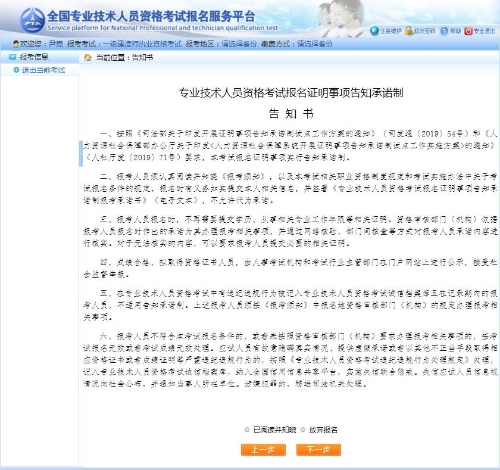500x470 pixels.
Task: Open the 报考信息 sidebar menu
Action: coord(34,57)
